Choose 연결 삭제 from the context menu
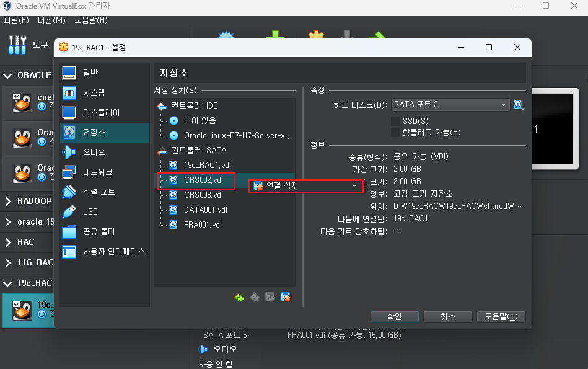588x369 pixels. pos(306,186)
